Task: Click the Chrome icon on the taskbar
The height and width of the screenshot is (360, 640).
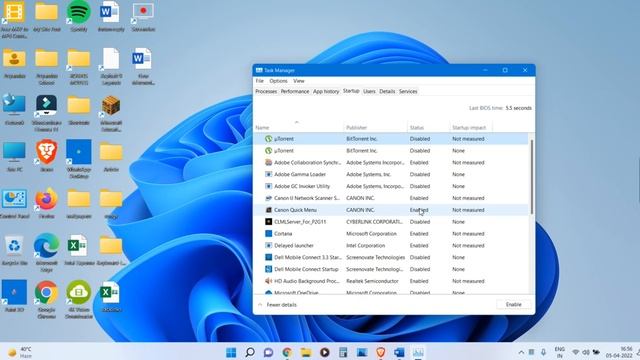Action: pos(287,352)
